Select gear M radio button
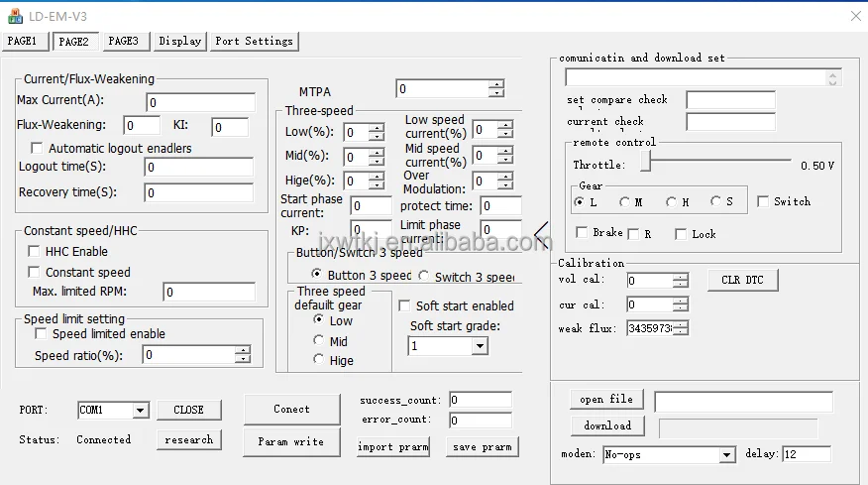Viewport: 868px width, 485px height. 624,201
